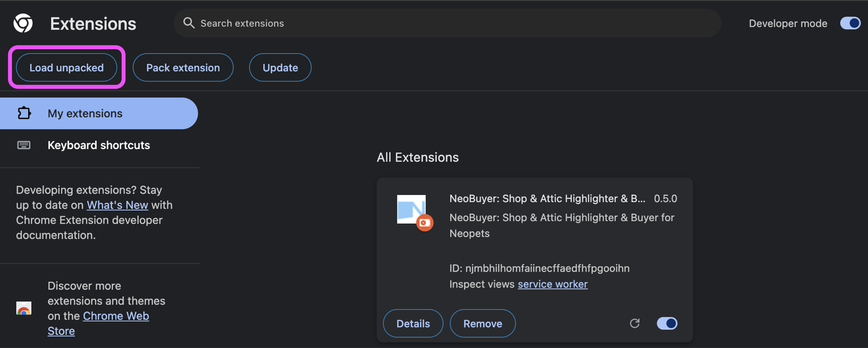Click the All Extensions heading

(418, 157)
